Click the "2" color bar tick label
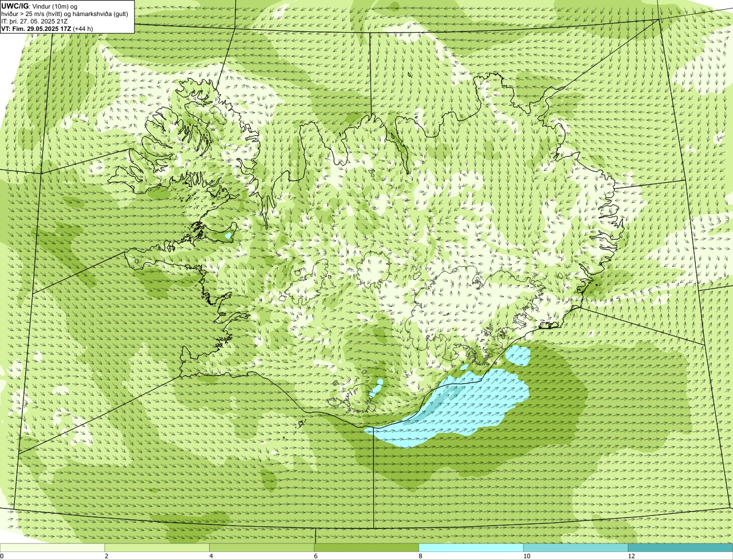The height and width of the screenshot is (560, 733). (107, 556)
